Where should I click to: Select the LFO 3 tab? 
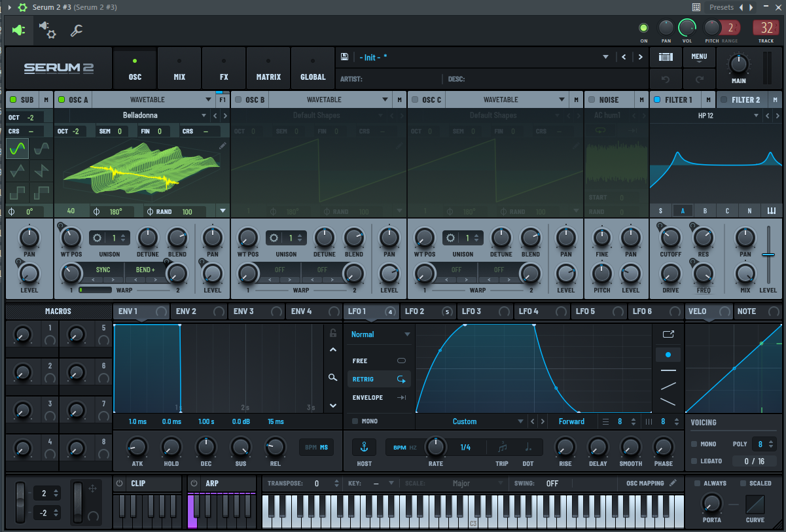tap(484, 311)
